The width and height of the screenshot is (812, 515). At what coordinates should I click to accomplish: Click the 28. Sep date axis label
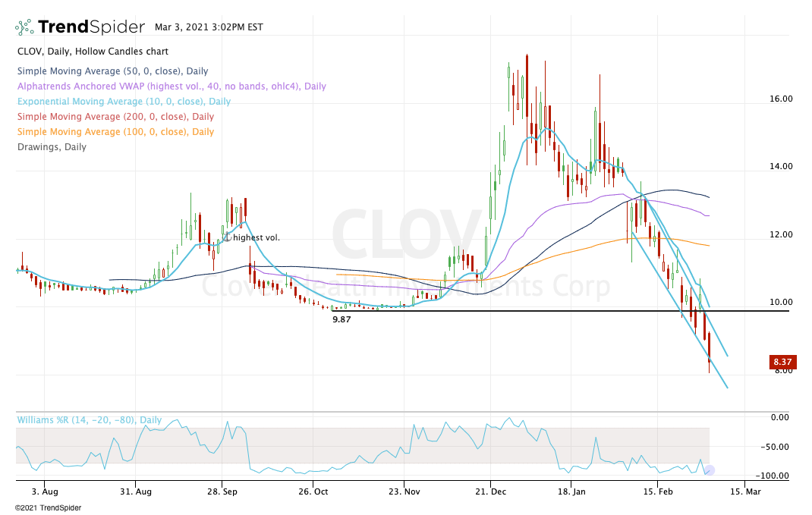[222, 491]
